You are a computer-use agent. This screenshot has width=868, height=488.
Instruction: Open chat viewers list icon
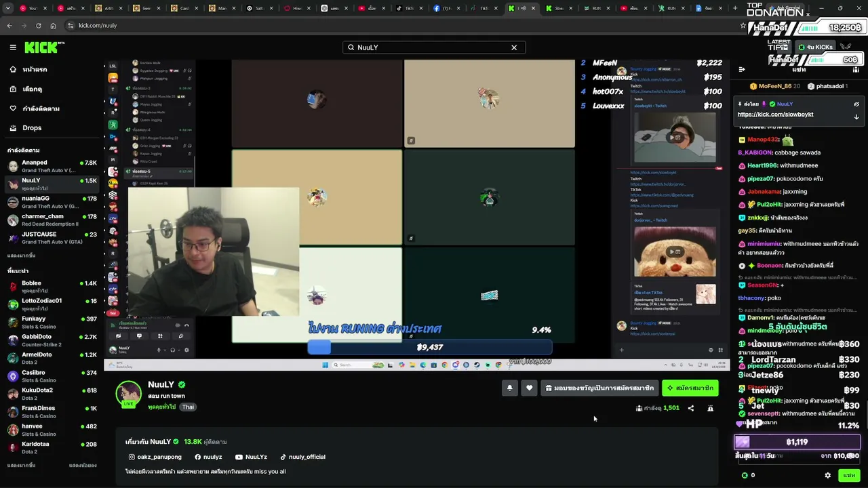pos(856,69)
